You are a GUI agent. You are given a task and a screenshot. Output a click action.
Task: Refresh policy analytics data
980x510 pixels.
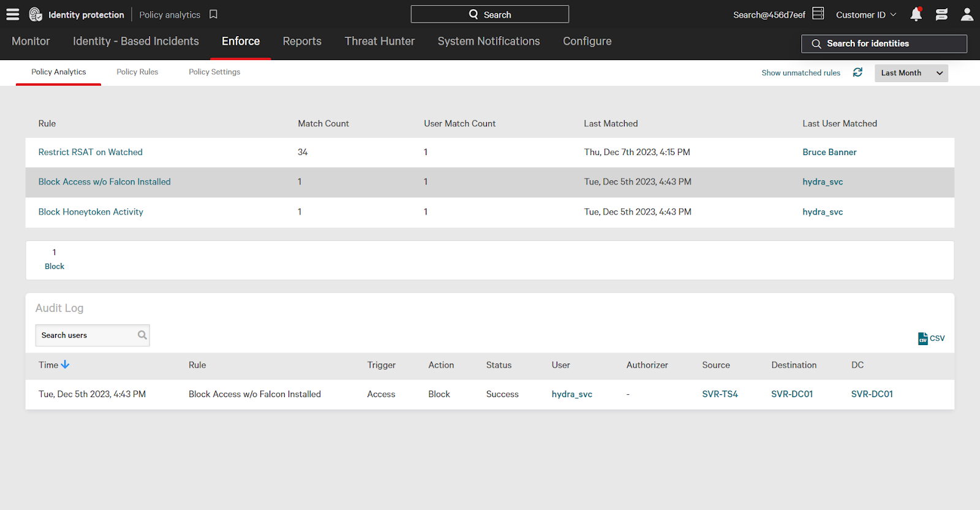coord(858,72)
